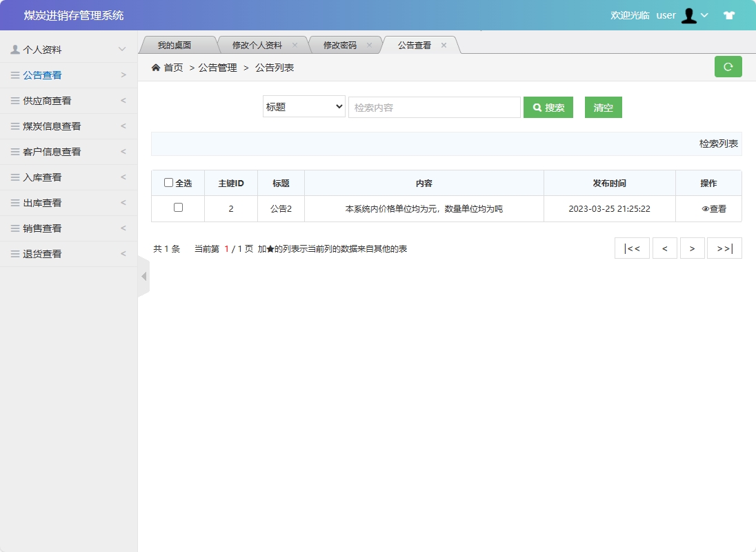Click the green refresh icon above the list
Image resolution: width=756 pixels, height=552 pixels.
(728, 66)
